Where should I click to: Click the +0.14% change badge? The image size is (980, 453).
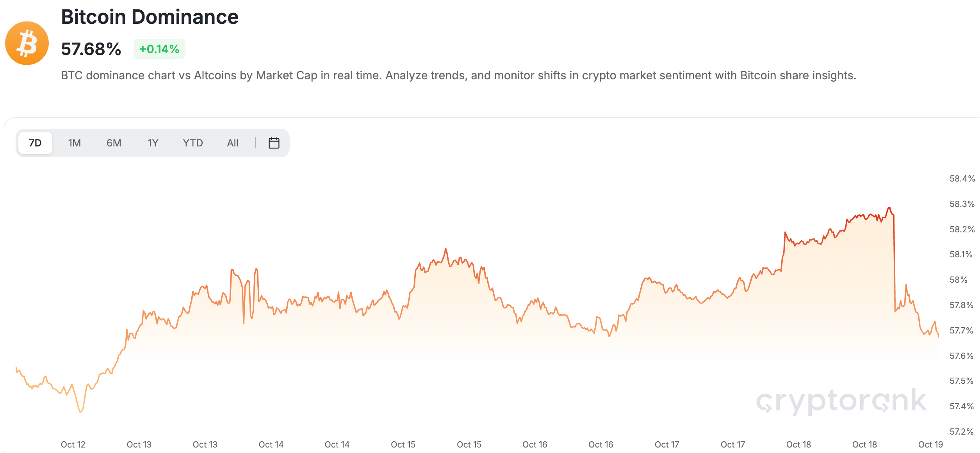pyautogui.click(x=159, y=49)
